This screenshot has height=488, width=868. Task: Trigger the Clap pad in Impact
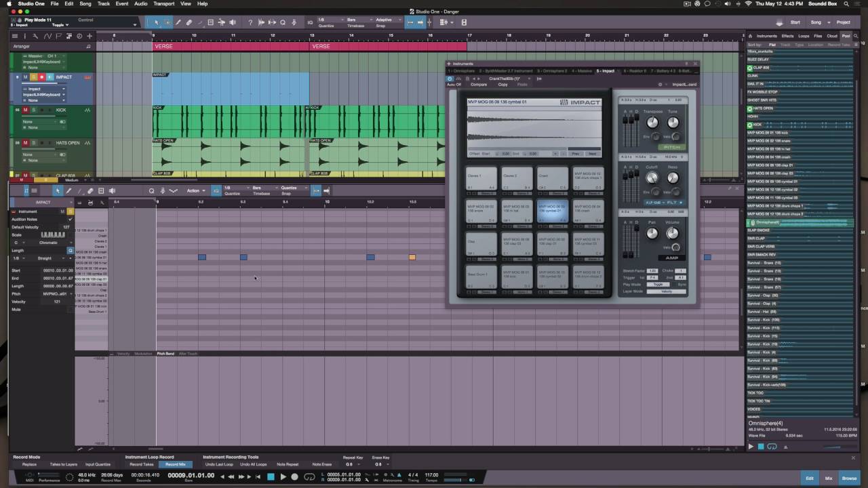point(481,244)
